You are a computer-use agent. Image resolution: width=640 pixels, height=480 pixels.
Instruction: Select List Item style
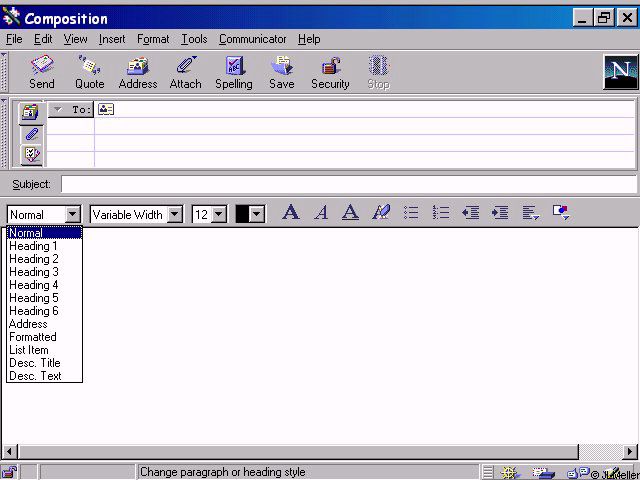coord(44,350)
